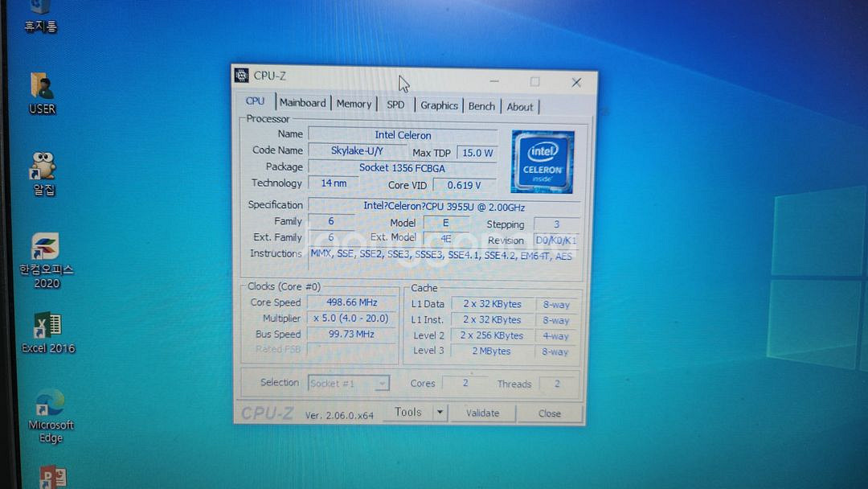The width and height of the screenshot is (868, 489).
Task: Expand the Tools dropdown arrow
Action: pyautogui.click(x=440, y=413)
